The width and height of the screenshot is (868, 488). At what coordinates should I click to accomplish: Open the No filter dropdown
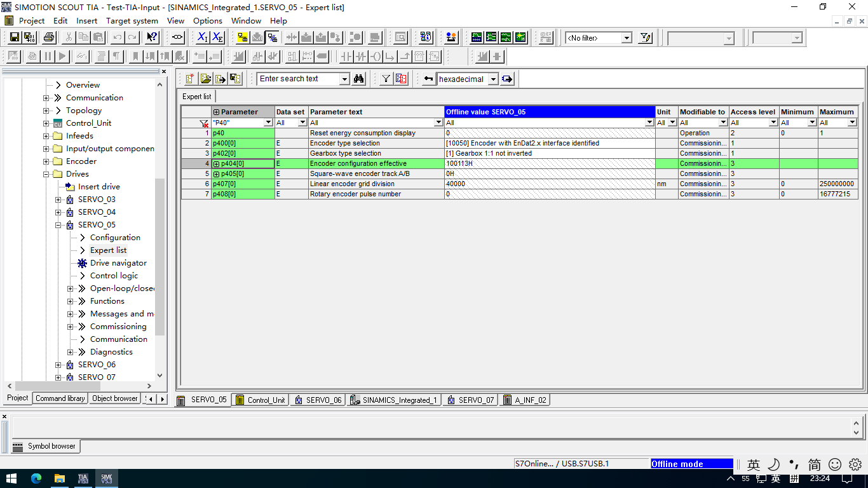(x=627, y=38)
